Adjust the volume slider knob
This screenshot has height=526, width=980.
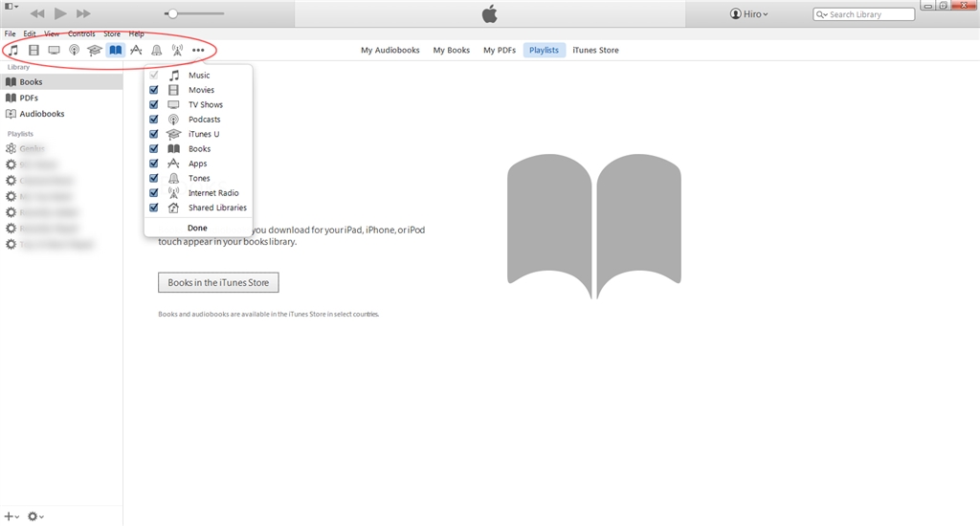(x=172, y=13)
